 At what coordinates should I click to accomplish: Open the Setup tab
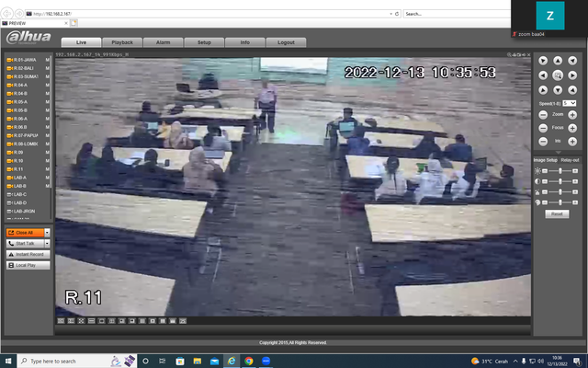(x=204, y=42)
